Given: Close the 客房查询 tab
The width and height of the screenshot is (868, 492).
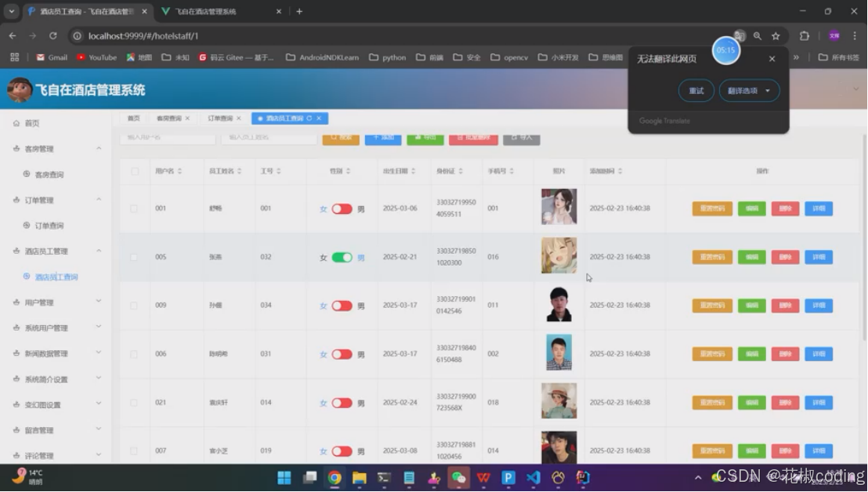Looking at the screenshot, I should (x=188, y=118).
